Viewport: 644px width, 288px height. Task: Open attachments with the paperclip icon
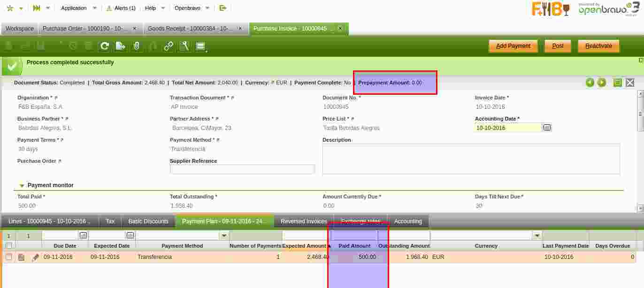pos(137,46)
